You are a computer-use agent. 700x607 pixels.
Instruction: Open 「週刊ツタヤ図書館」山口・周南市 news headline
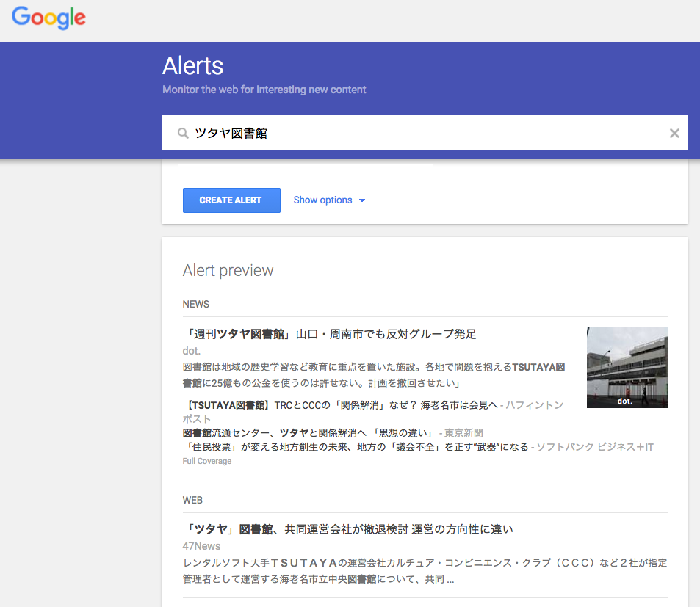(x=330, y=334)
